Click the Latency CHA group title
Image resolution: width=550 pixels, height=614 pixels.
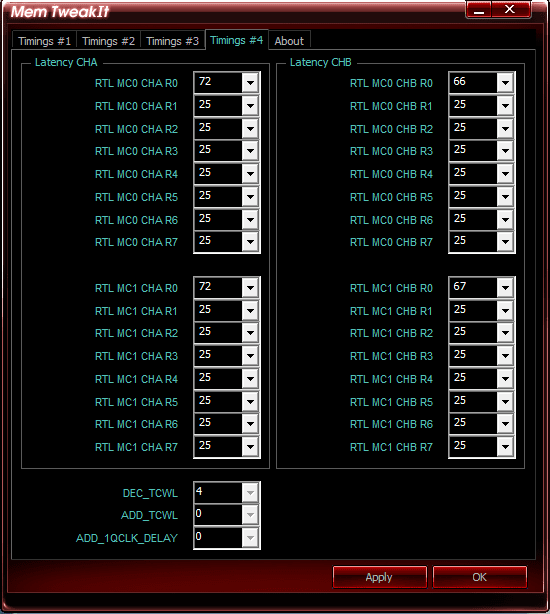(66, 62)
